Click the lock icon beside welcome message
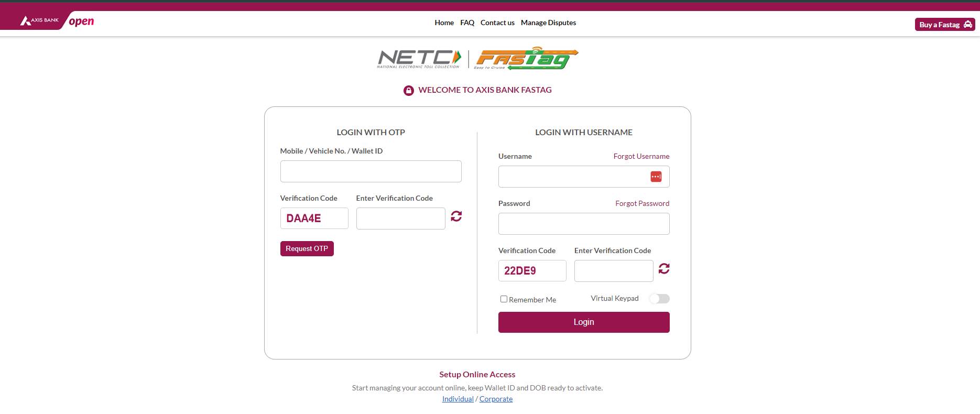This screenshot has height=414, width=980. pyautogui.click(x=408, y=90)
